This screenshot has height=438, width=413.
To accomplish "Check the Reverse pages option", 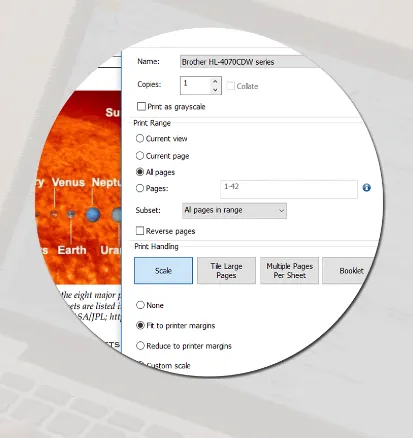I will pos(140,231).
